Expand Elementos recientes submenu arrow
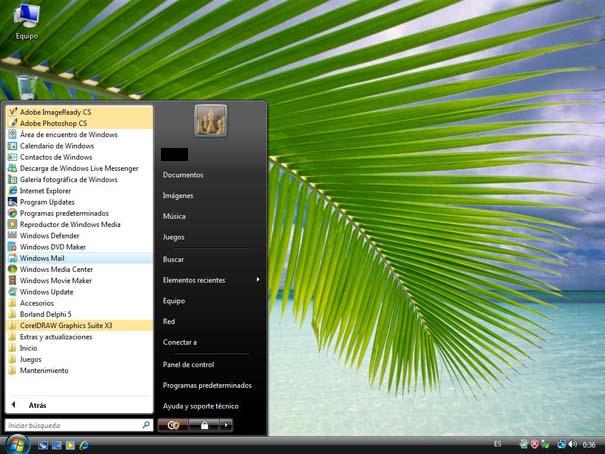605x454 pixels. click(258, 280)
